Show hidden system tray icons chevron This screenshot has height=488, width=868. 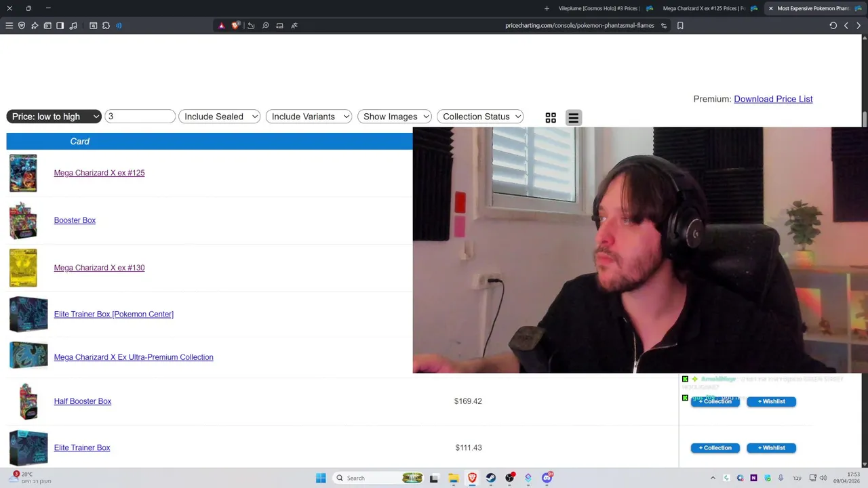pyautogui.click(x=713, y=478)
